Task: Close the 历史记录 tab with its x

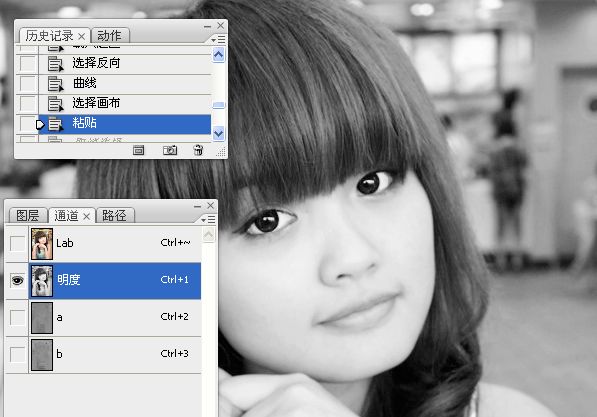Action: pyautogui.click(x=81, y=36)
